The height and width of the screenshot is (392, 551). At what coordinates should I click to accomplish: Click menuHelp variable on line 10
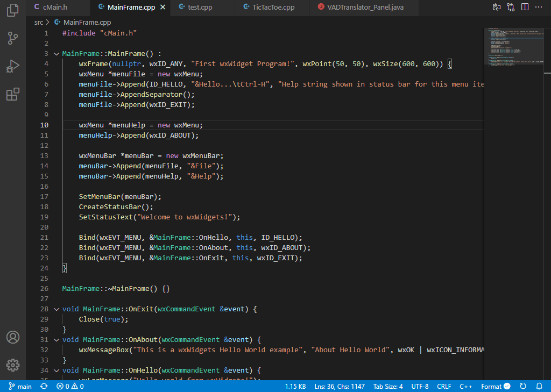pos(129,125)
